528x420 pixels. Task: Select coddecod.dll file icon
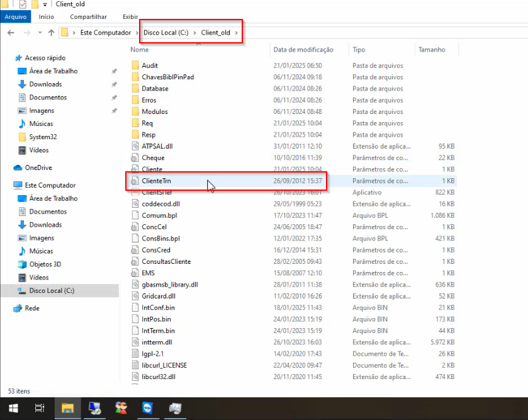click(135, 204)
